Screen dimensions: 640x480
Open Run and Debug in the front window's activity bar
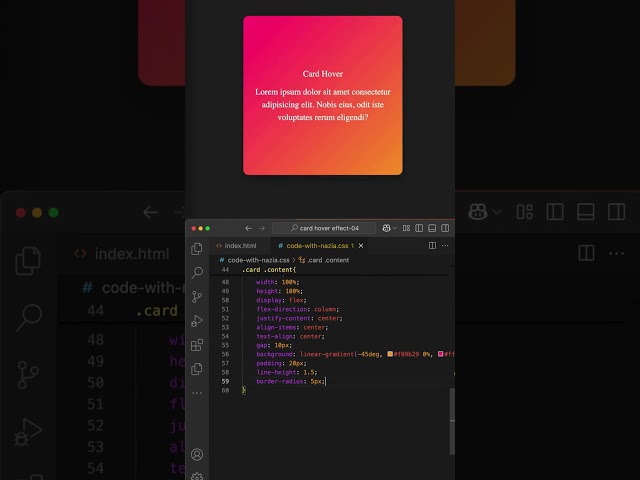pyautogui.click(x=197, y=321)
